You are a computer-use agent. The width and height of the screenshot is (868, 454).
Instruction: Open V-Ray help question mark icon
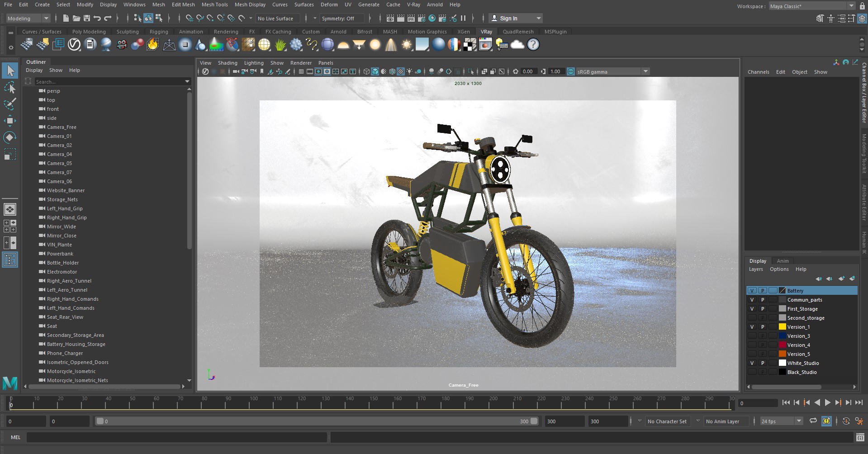533,45
